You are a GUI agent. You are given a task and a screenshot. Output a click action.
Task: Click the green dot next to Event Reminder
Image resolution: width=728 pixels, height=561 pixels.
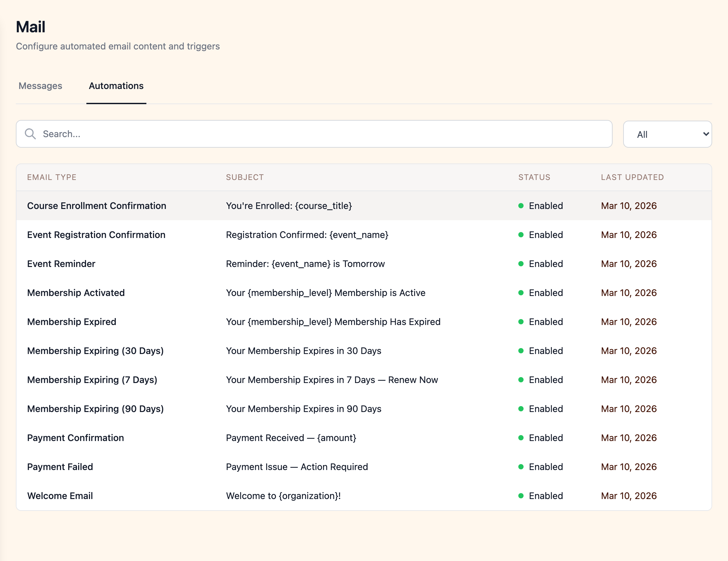[x=521, y=263]
